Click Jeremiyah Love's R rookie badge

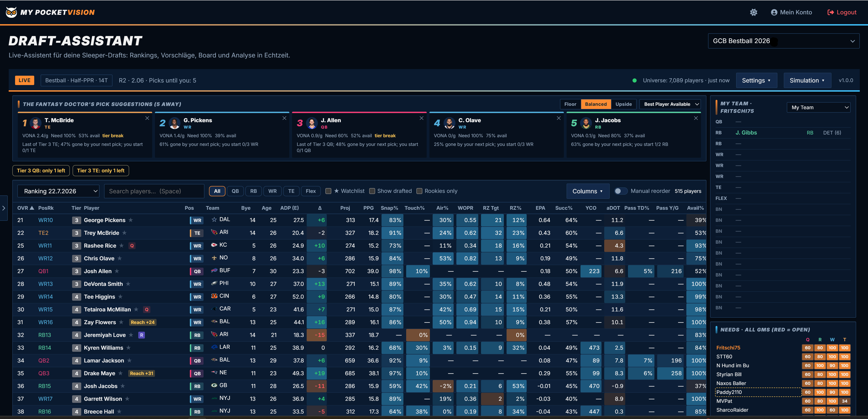pos(141,335)
